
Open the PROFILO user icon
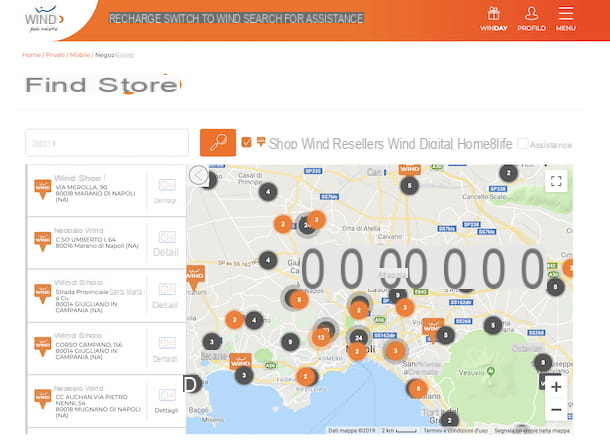coord(531,19)
